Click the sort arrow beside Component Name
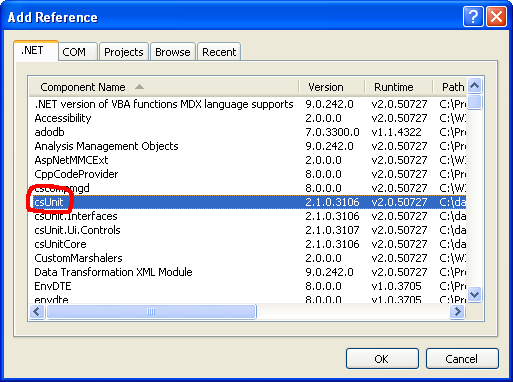Screen dimensions: 513x382 139,87
